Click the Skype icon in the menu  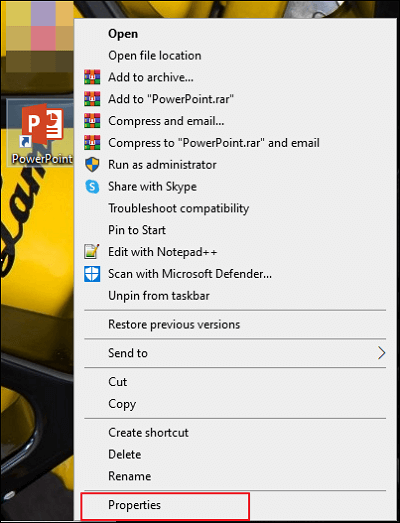tap(92, 186)
